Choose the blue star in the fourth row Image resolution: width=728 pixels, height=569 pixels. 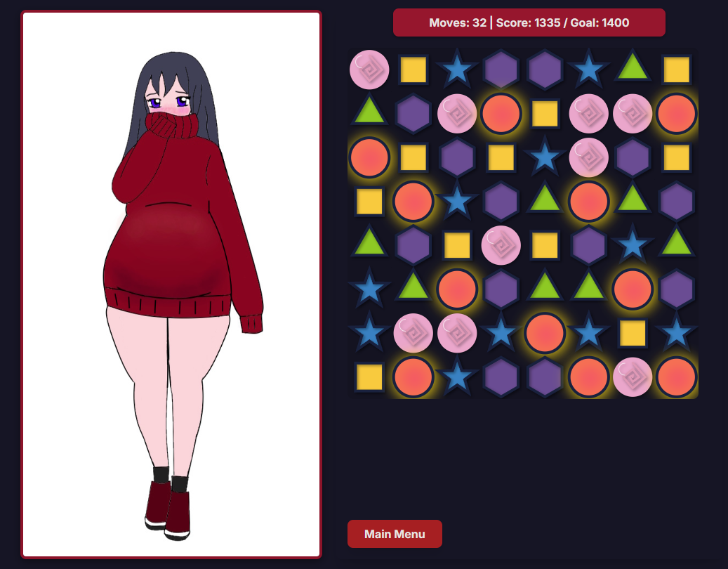point(457,200)
